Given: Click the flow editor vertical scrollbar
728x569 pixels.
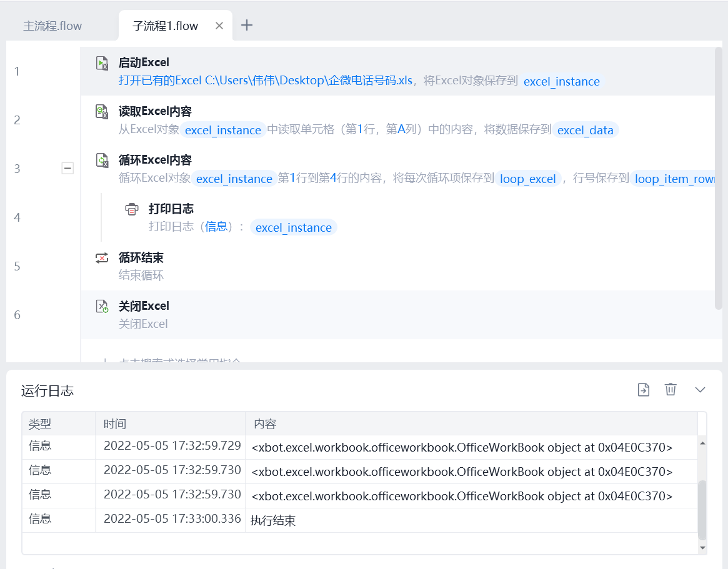Looking at the screenshot, I should 719,178.
